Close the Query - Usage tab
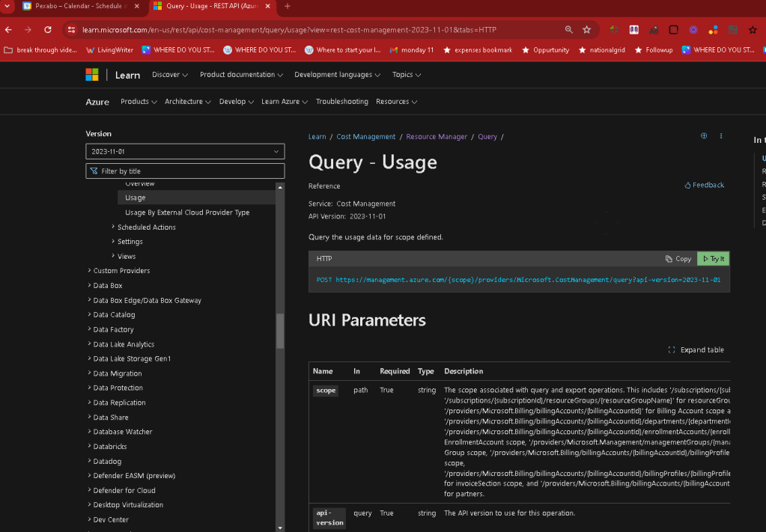Image resolution: width=766 pixels, height=532 pixels. pyautogui.click(x=268, y=6)
